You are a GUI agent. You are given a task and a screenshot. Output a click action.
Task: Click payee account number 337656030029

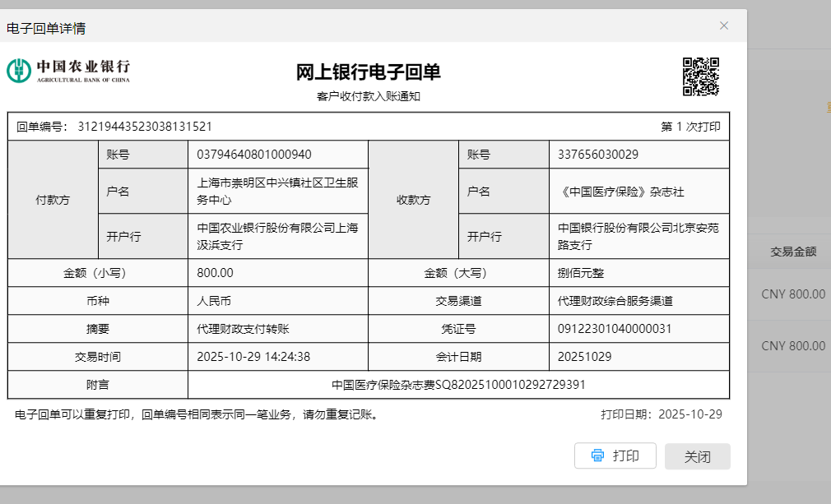point(597,155)
